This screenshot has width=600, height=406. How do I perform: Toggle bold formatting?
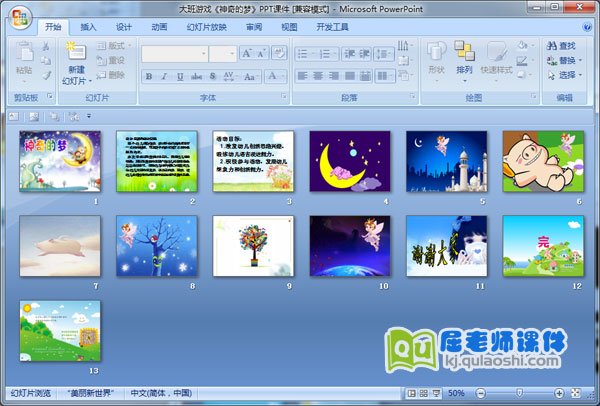(150, 76)
